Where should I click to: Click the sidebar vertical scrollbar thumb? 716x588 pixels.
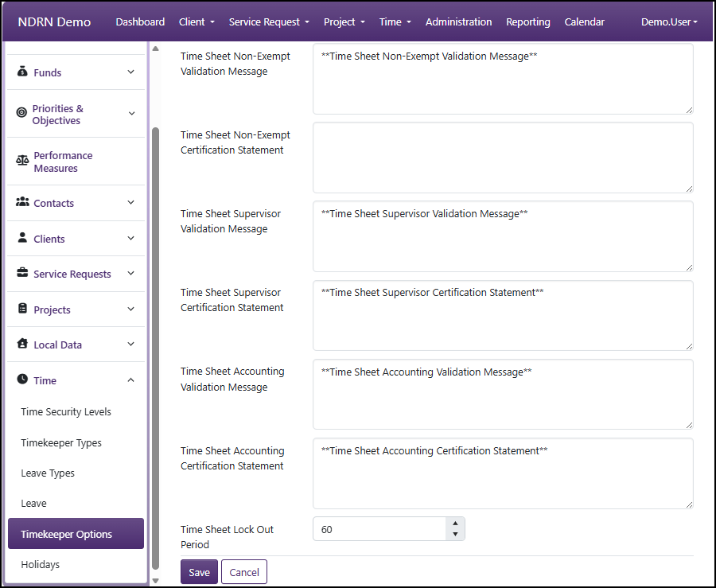155,349
